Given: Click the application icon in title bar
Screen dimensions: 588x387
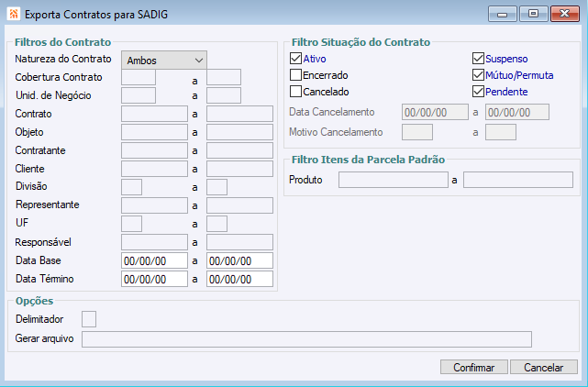Looking at the screenshot, I should pos(14,15).
